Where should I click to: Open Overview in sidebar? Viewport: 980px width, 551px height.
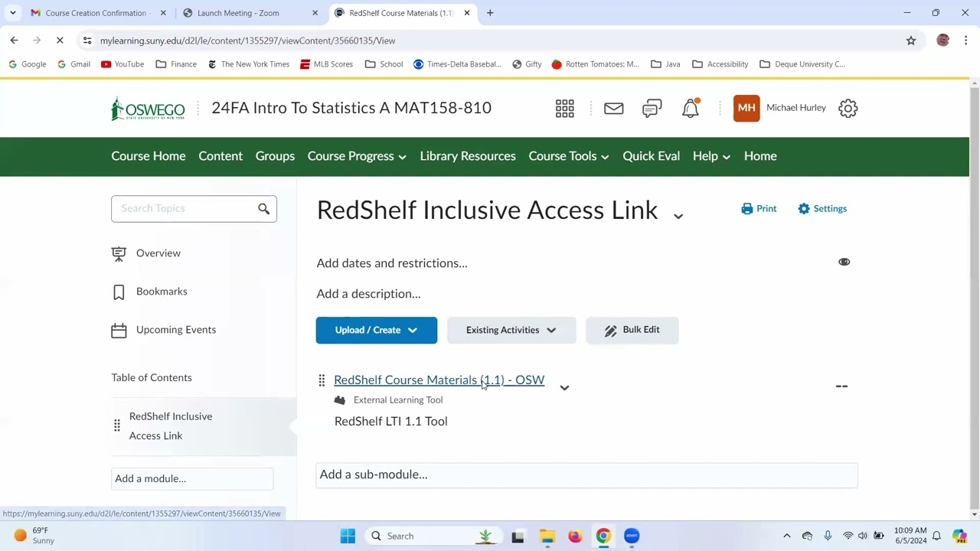point(158,253)
